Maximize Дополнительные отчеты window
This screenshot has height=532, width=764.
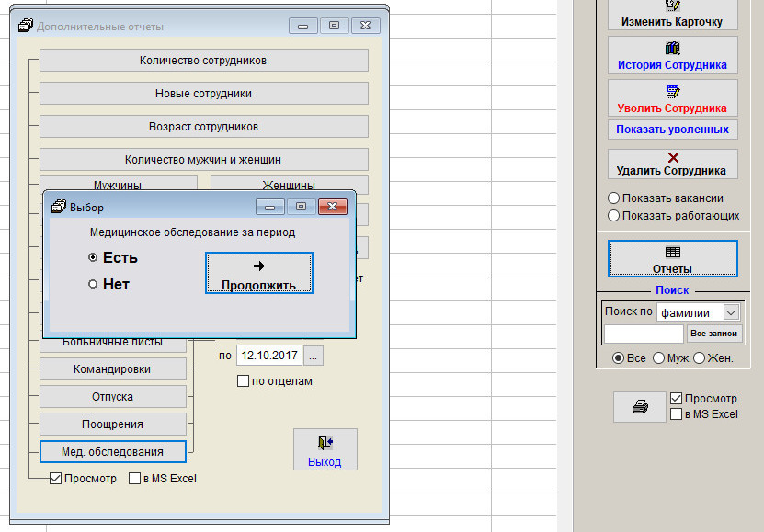[x=335, y=26]
